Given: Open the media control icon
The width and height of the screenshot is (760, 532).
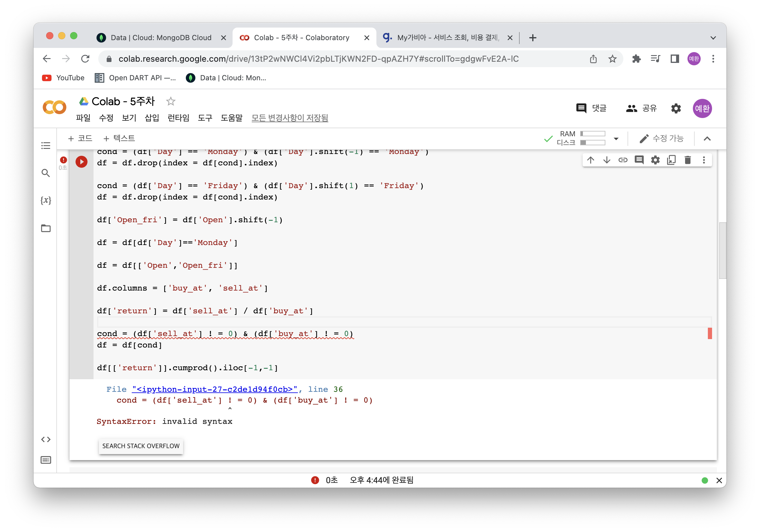Looking at the screenshot, I should [x=655, y=59].
